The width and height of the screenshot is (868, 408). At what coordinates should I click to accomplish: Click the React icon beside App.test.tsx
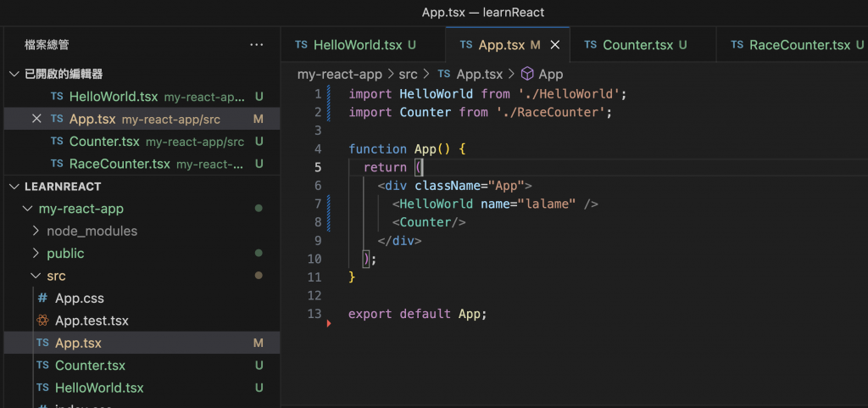point(42,321)
